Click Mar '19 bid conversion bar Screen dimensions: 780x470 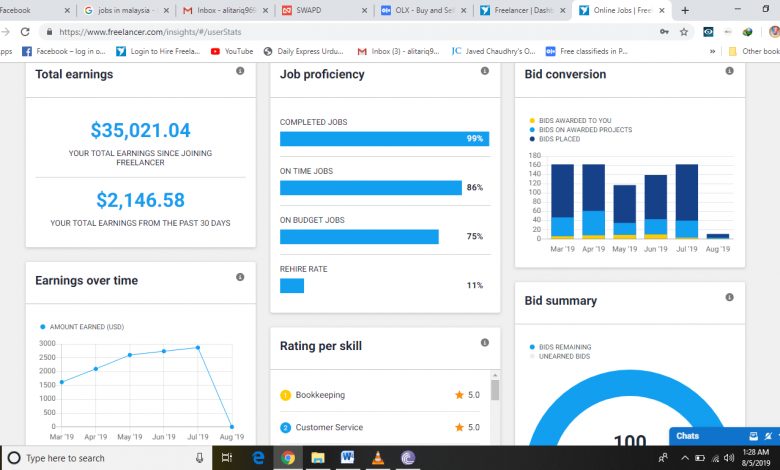pos(563,201)
